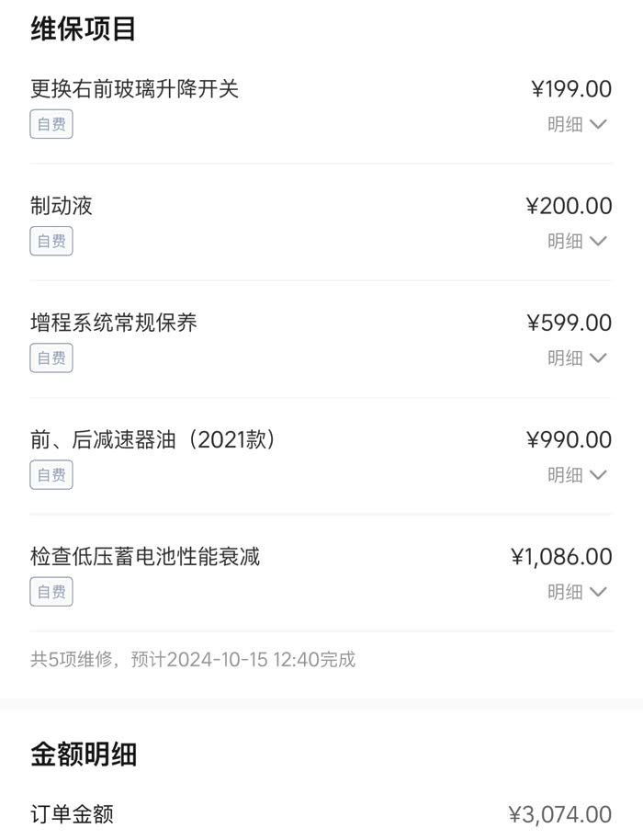Tap 自费 tag under 增程系统常规保养

pyautogui.click(x=51, y=358)
